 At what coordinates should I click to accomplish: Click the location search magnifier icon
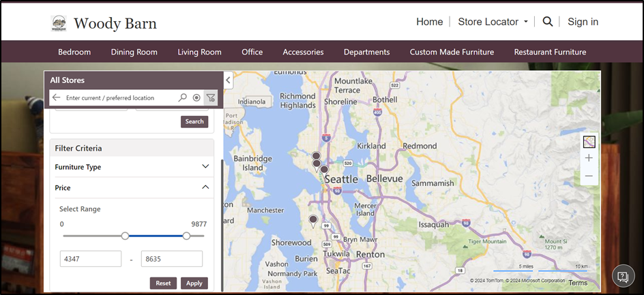[182, 98]
